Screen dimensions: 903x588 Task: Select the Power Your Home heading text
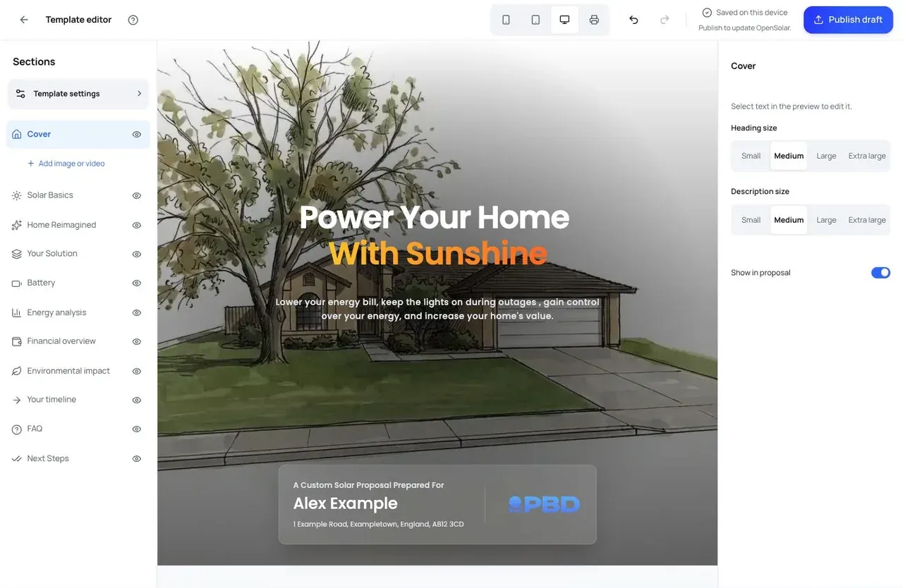pyautogui.click(x=435, y=217)
